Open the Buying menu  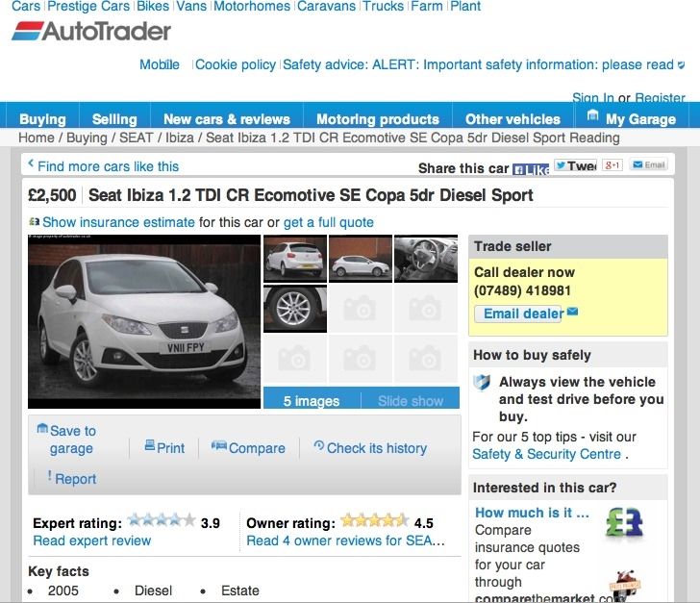[x=43, y=119]
